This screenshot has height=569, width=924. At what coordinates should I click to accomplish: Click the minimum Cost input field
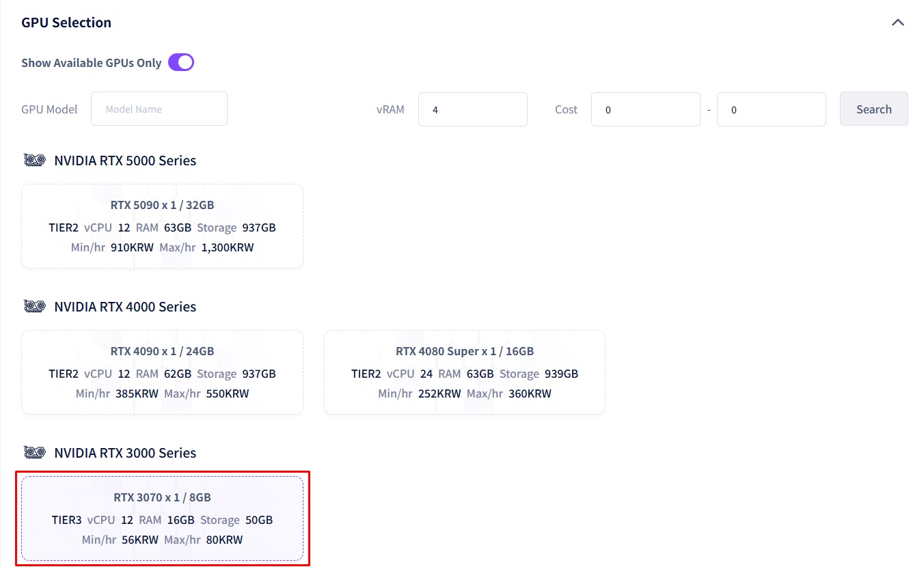point(645,109)
